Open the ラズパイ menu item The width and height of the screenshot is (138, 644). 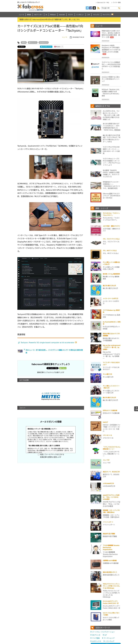[x=71, y=15]
